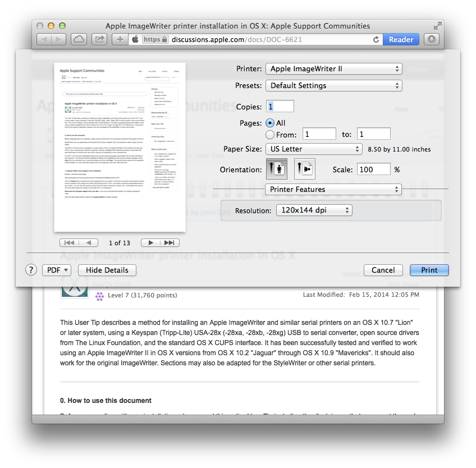This screenshot has width=476, height=468.
Task: Go to next preview page
Action: [x=150, y=243]
